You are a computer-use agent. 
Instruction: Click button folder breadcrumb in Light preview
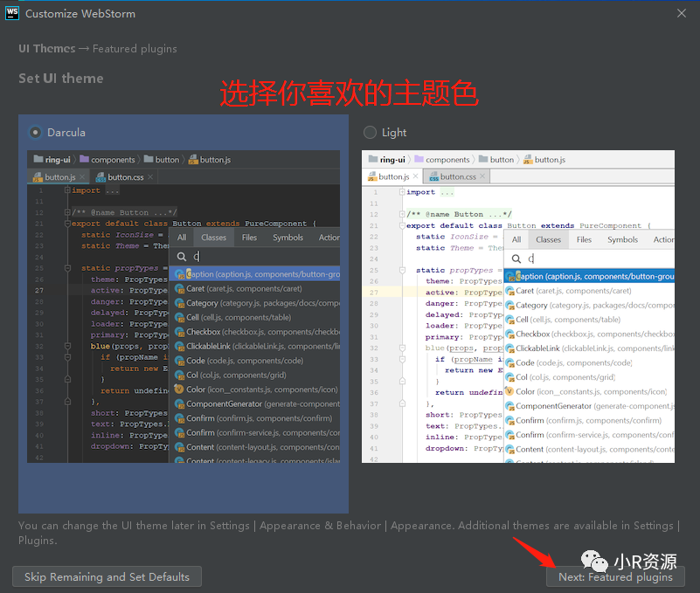tap(496, 159)
